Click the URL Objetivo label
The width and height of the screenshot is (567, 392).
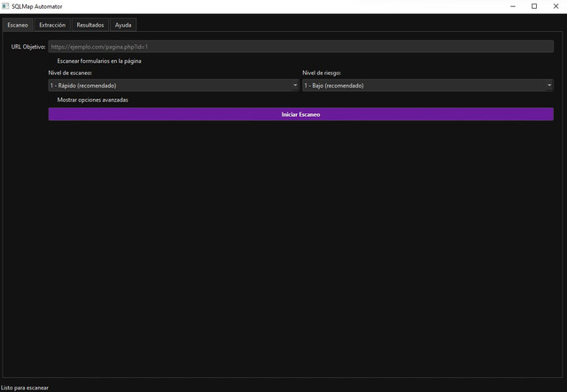coord(28,47)
